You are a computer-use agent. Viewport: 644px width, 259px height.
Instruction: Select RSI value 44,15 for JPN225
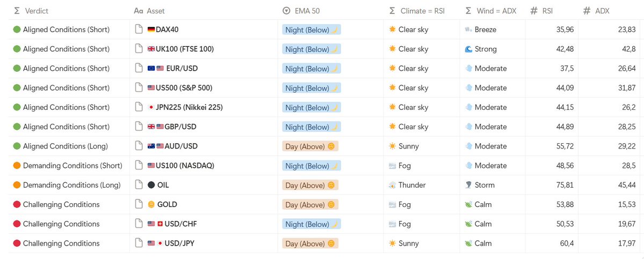pyautogui.click(x=565, y=107)
